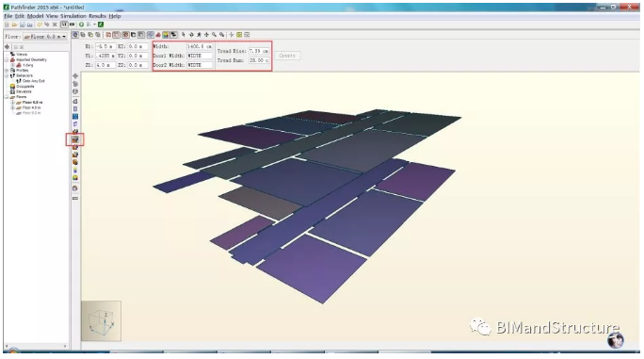This screenshot has height=359, width=644.
Task: Select Occupants in the tree
Action: tap(25, 87)
